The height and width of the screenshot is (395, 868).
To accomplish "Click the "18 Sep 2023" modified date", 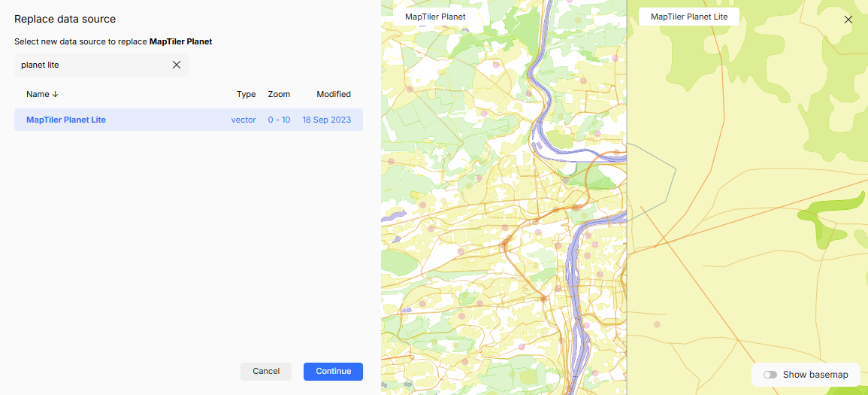I will (x=326, y=120).
